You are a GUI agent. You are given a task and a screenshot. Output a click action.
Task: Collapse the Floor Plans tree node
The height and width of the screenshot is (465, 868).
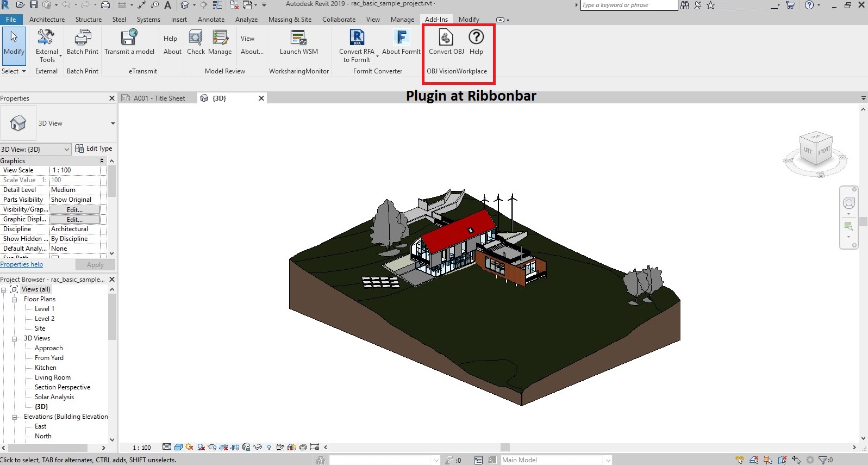(x=15, y=300)
